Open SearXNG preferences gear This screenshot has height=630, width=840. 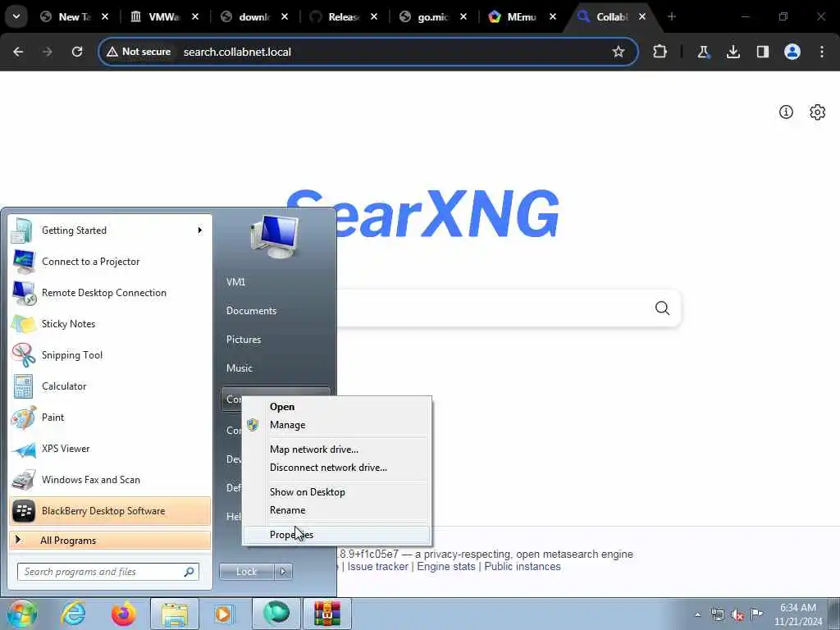[x=818, y=112]
